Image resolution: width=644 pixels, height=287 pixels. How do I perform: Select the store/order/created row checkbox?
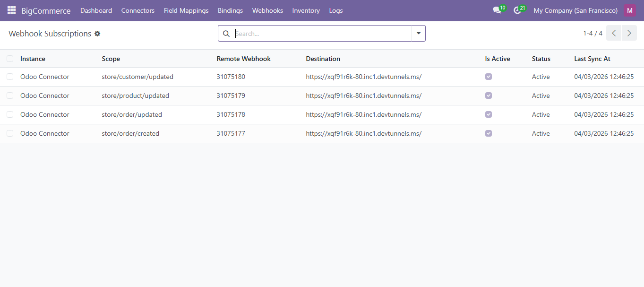click(x=10, y=133)
